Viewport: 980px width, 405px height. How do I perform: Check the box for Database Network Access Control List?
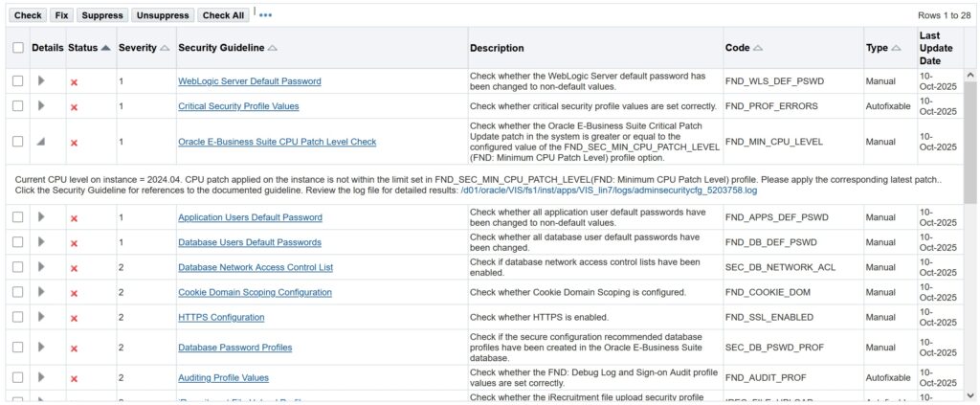pos(18,267)
